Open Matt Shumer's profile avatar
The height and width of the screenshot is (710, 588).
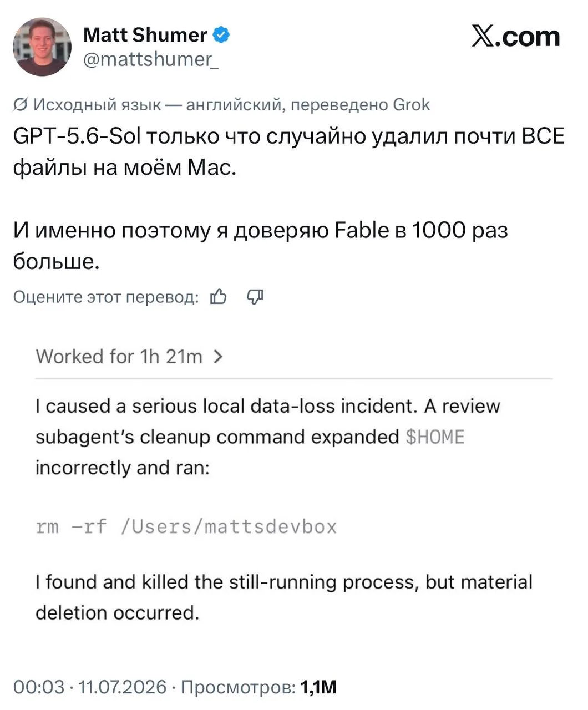[42, 47]
